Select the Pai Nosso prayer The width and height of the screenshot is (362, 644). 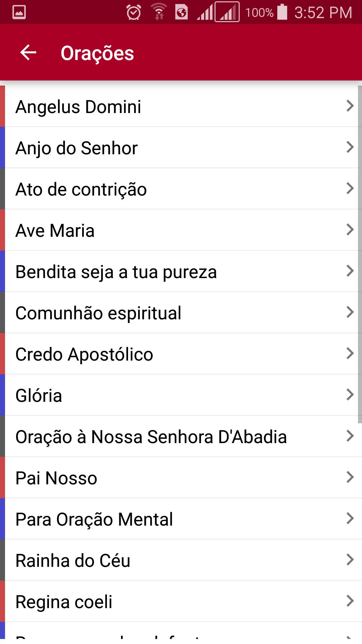(x=181, y=478)
